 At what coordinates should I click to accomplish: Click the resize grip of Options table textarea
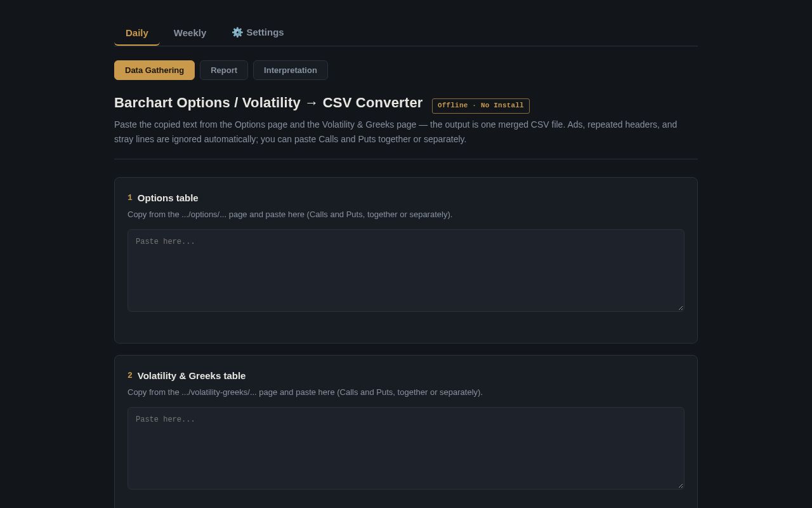[680, 307]
